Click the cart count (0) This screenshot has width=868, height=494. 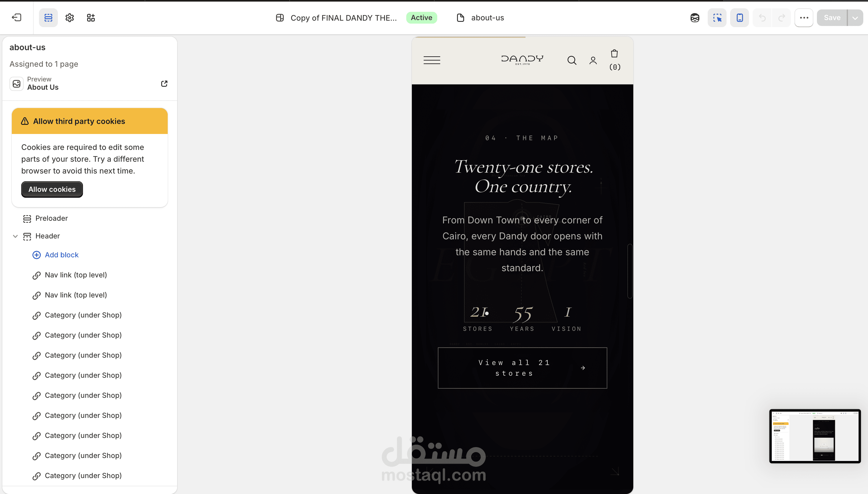pos(614,67)
